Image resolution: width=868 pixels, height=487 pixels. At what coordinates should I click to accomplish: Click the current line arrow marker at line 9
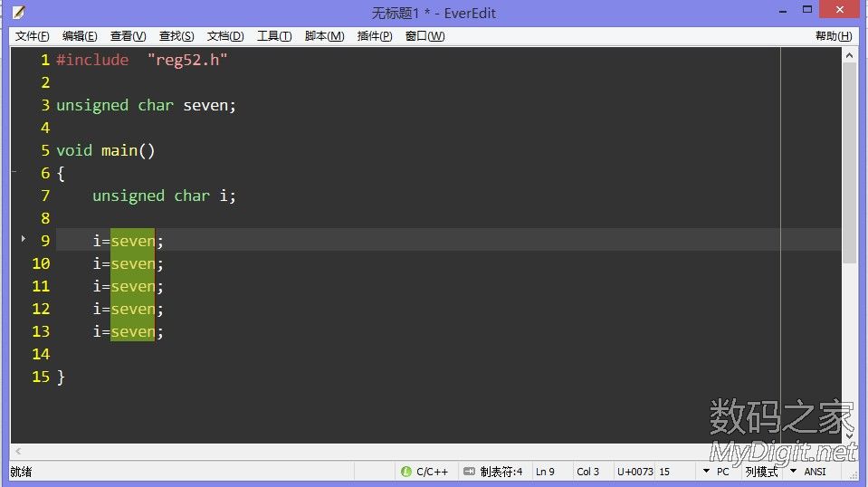tap(23, 239)
